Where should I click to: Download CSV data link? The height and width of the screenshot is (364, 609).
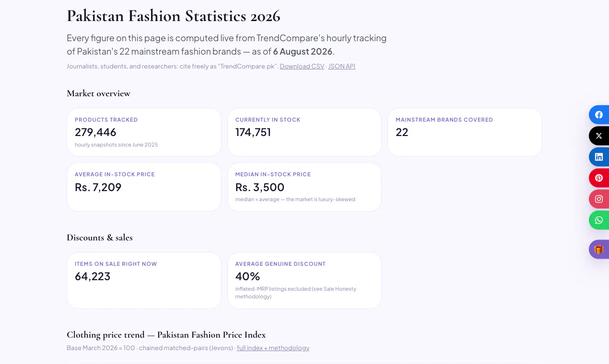tap(302, 67)
